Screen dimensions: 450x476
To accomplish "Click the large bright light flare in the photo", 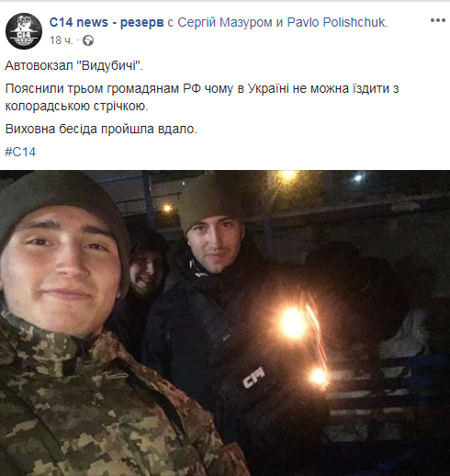I will coord(293,323).
